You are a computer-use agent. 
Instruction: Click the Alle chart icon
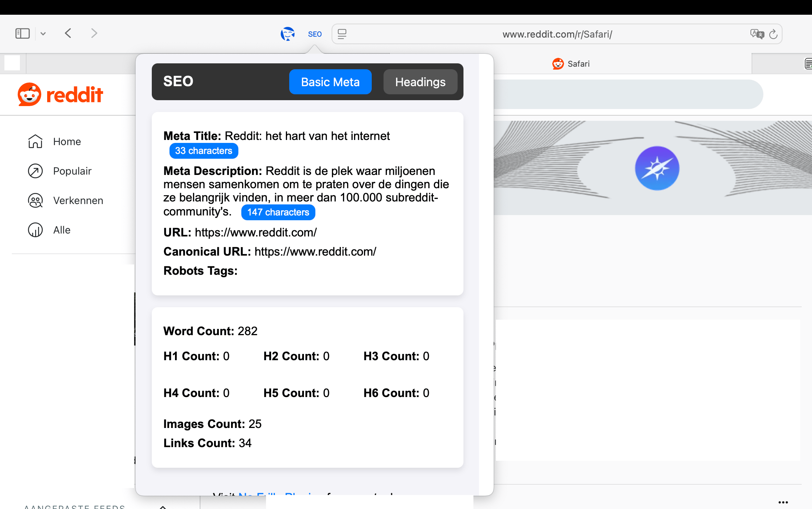35,230
